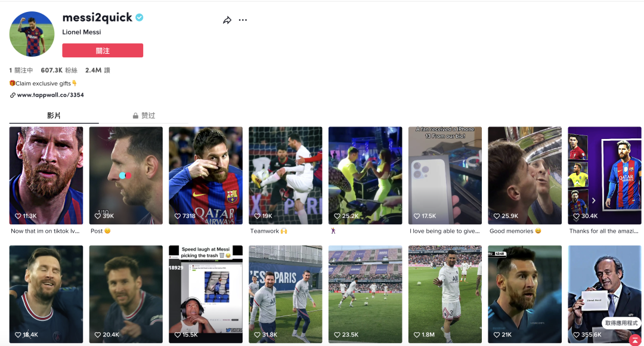
Task: Open the 607.3K 粉絲 followers list
Action: [59, 70]
